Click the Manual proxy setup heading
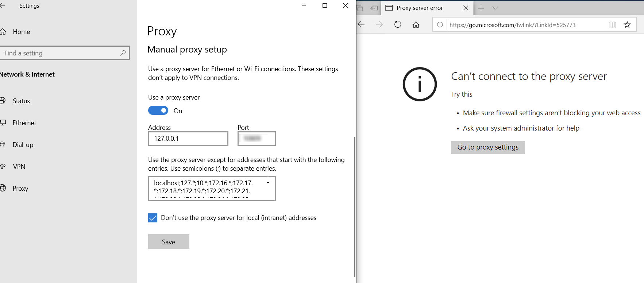The width and height of the screenshot is (644, 283). click(x=187, y=49)
